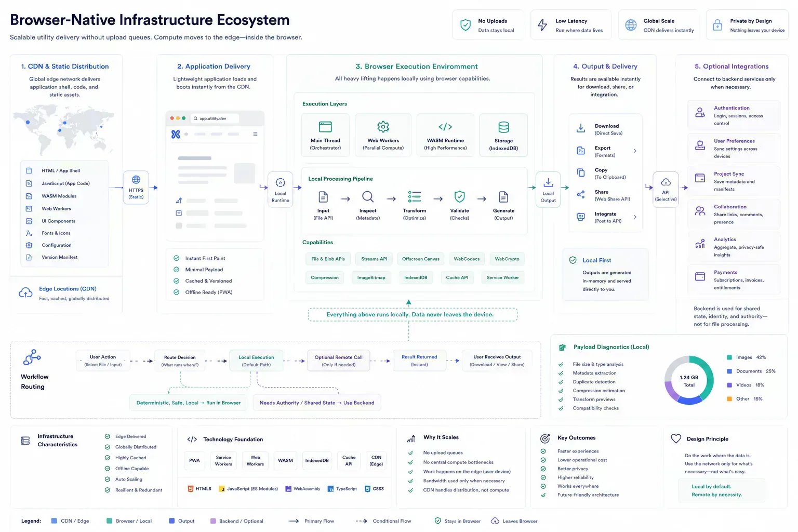Open the hamburger menu in app.utility.dev mockup
Viewport: 798px width, 532px height.
pyautogui.click(x=255, y=134)
